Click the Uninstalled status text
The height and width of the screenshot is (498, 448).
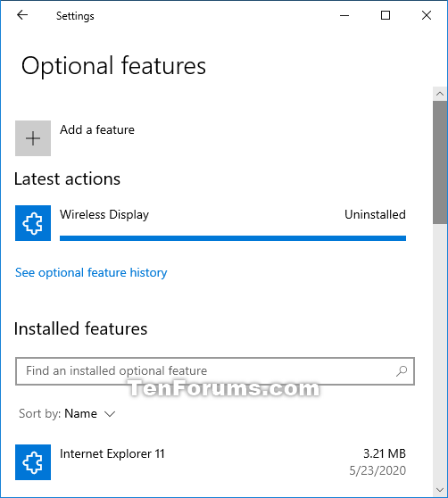point(375,215)
